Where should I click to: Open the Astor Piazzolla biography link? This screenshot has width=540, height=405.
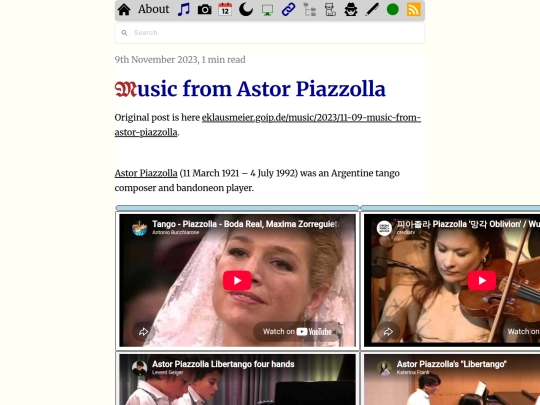(x=146, y=173)
